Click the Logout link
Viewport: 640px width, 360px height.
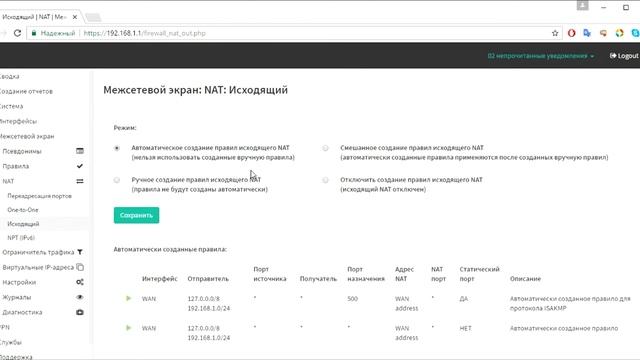coord(624,56)
